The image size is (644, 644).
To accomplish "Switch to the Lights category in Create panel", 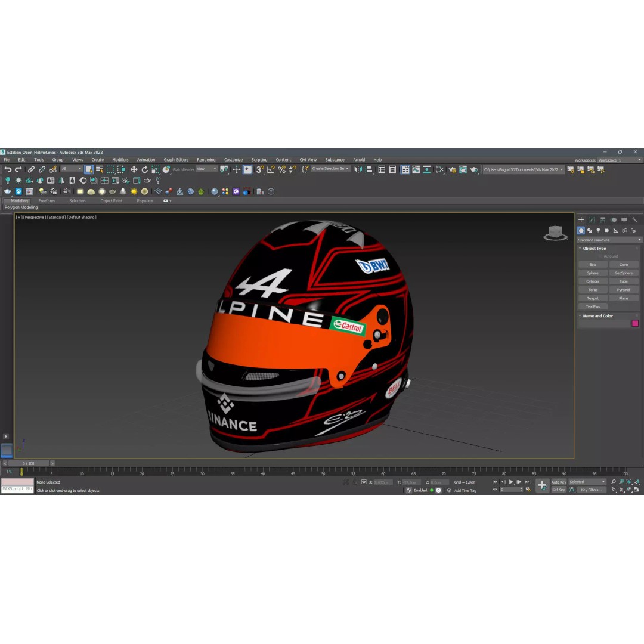I will pyautogui.click(x=598, y=230).
